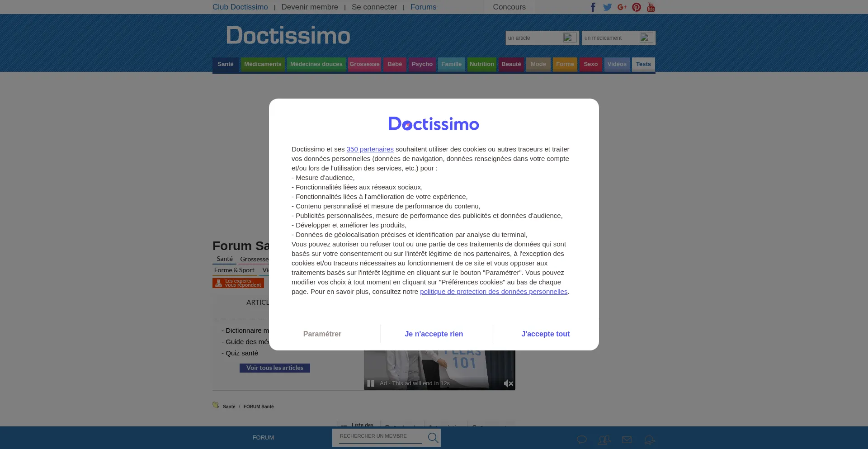Pause the video advertisement

point(371,383)
